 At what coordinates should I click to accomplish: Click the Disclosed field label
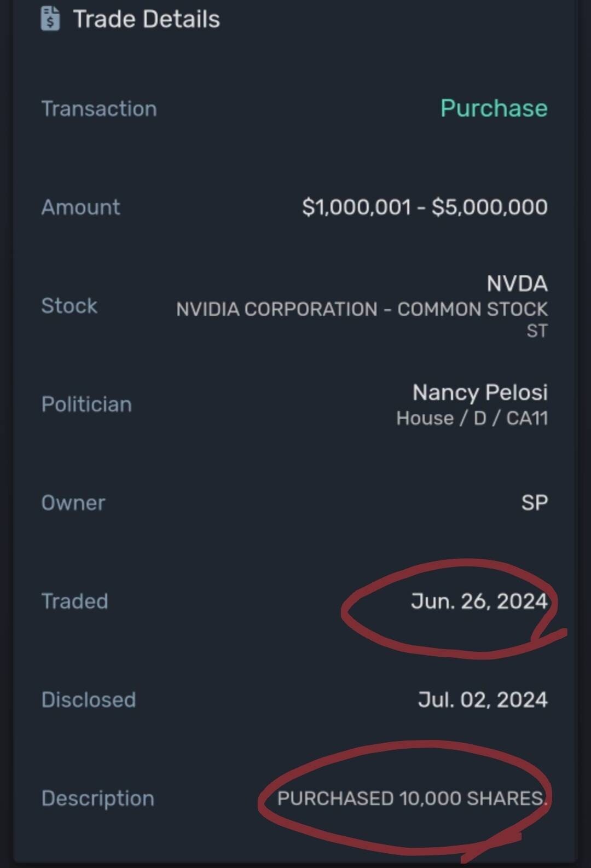(x=89, y=700)
